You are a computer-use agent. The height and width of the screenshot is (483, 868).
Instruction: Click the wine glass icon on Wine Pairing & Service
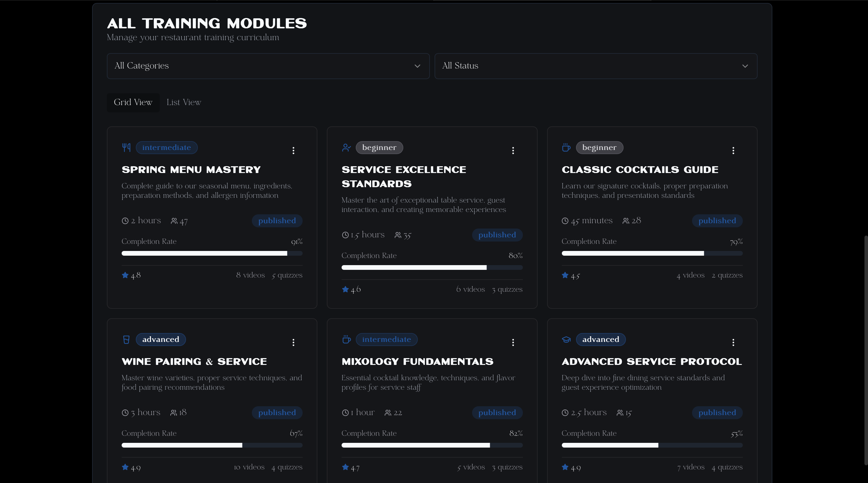pos(126,340)
